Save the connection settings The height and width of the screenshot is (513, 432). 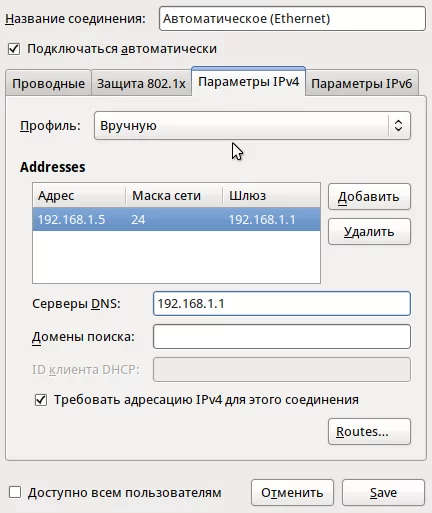click(383, 493)
